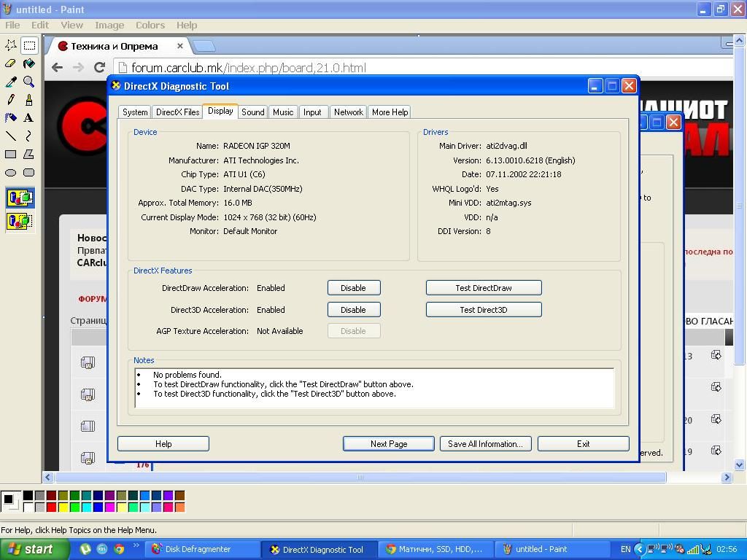Switch to the System tab in DirectX dialog
747x560 pixels.
coord(135,112)
